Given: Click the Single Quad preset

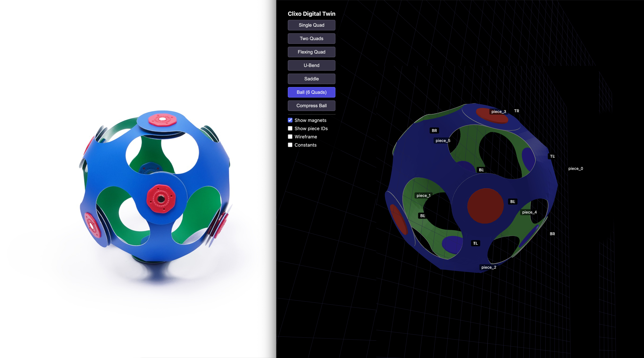Looking at the screenshot, I should (x=311, y=25).
